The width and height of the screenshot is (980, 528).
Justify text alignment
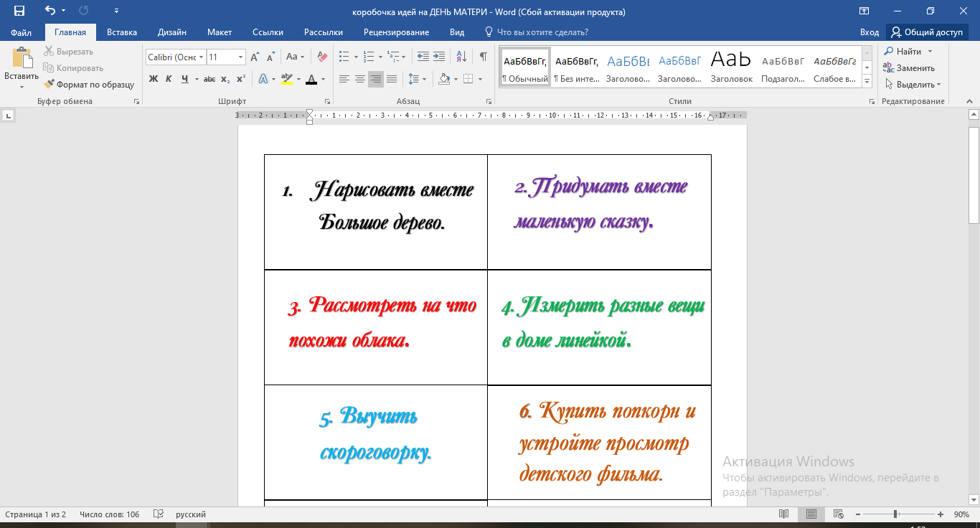click(392, 79)
